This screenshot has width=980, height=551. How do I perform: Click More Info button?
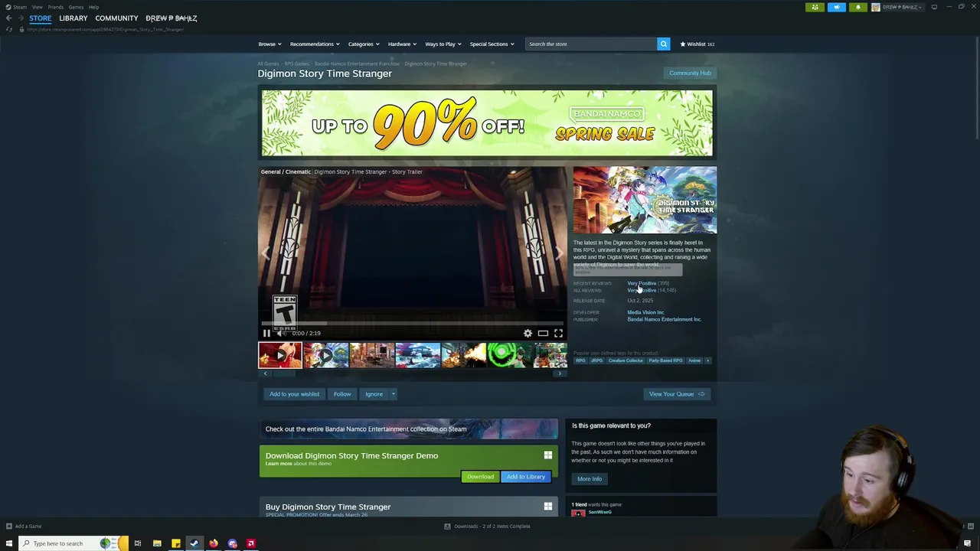590,479
